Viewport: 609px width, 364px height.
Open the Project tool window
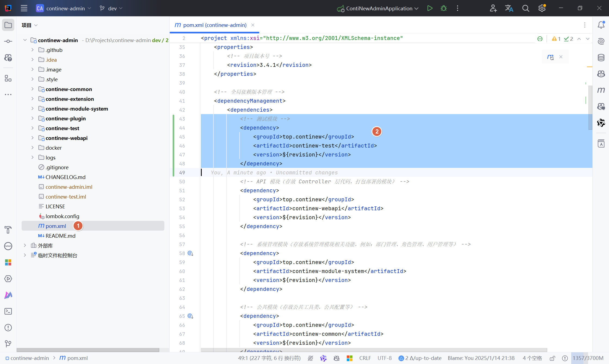(8, 25)
